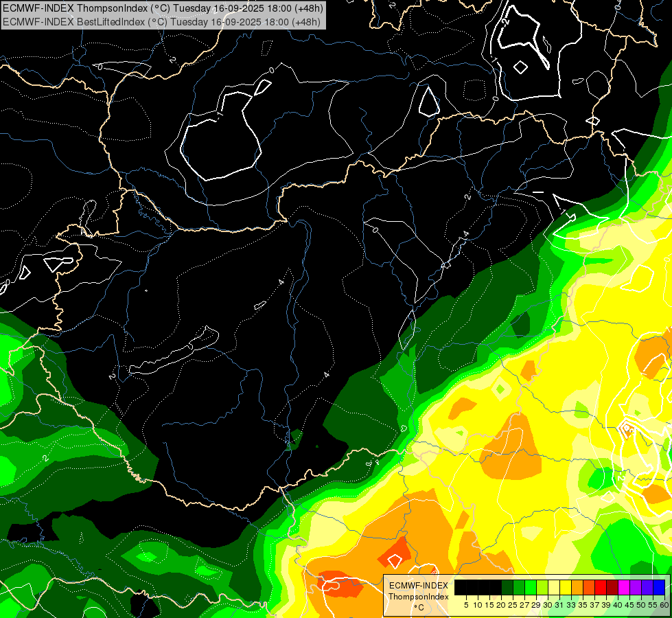Click the legend tick value 20
Screen dimensions: 672x618
tap(500, 605)
